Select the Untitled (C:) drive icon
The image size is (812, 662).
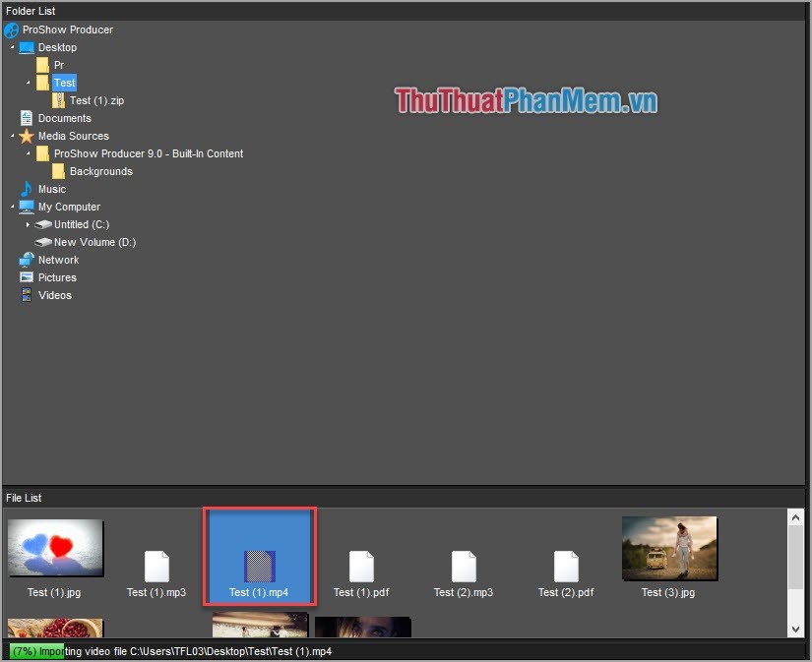click(x=44, y=224)
